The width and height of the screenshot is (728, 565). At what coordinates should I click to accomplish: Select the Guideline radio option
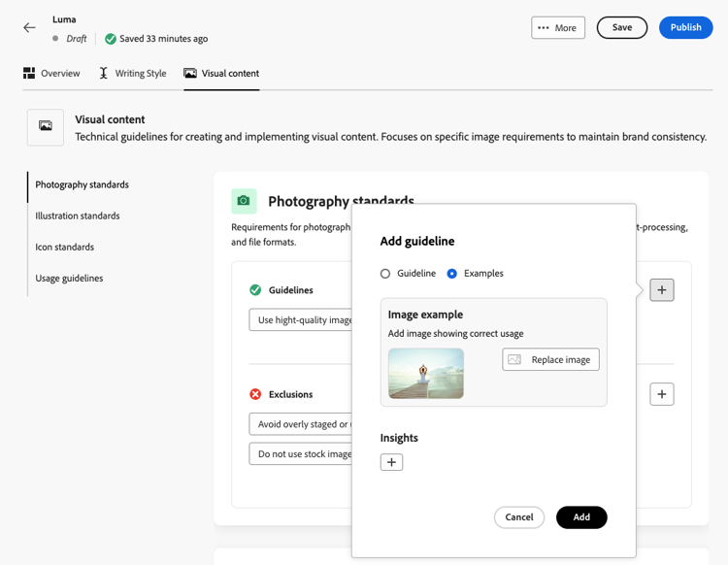click(385, 274)
